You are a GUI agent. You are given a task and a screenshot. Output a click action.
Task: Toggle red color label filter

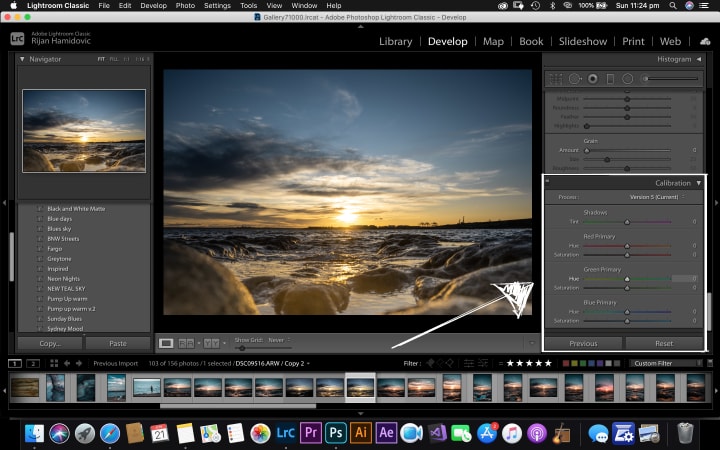[x=566, y=363]
